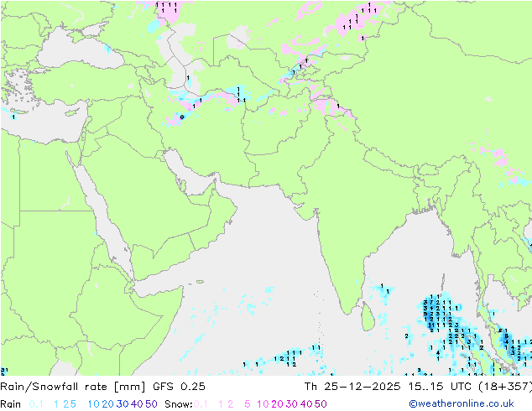Select the Snow 20 legend value
Screen dimensions: 532x411
pos(277,404)
